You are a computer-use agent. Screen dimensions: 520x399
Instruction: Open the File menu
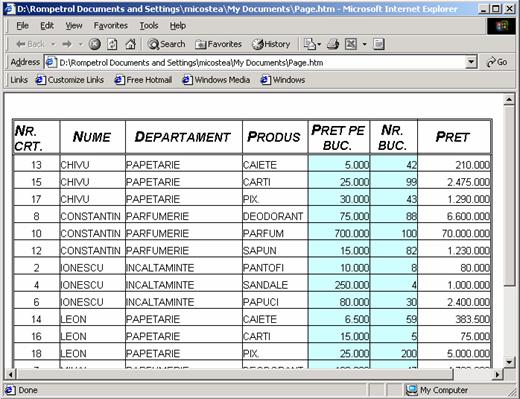click(x=22, y=25)
